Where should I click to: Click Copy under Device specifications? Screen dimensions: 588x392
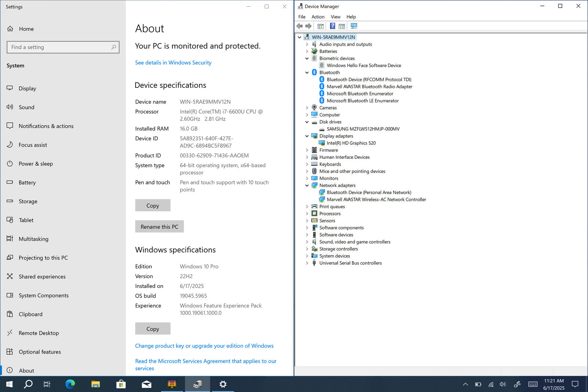153,205
